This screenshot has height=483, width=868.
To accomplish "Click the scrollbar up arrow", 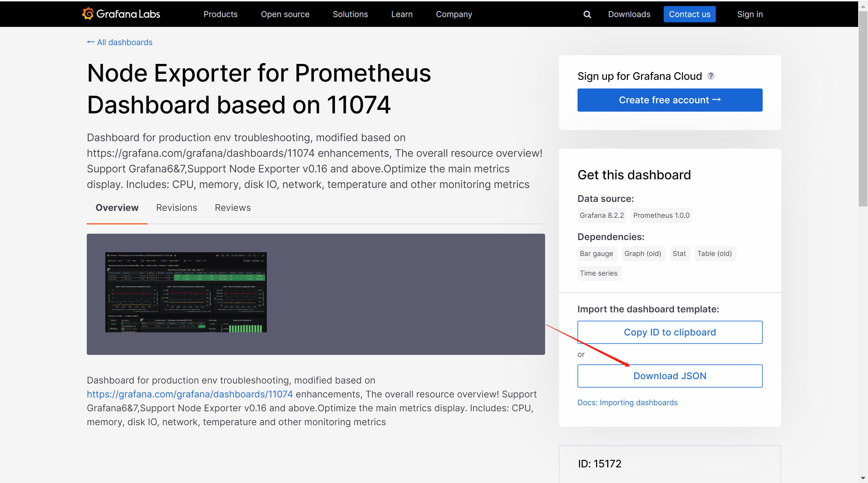I will click(863, 6).
